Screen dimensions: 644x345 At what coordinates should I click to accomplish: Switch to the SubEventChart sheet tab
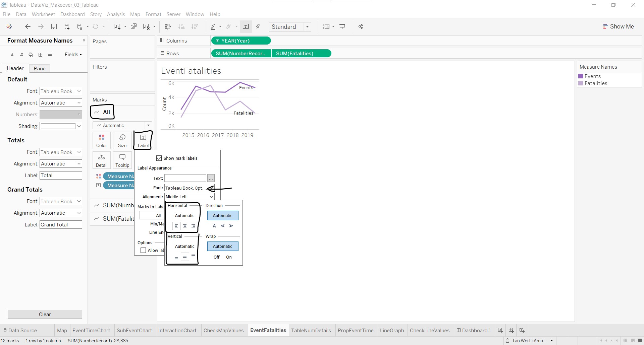(134, 330)
